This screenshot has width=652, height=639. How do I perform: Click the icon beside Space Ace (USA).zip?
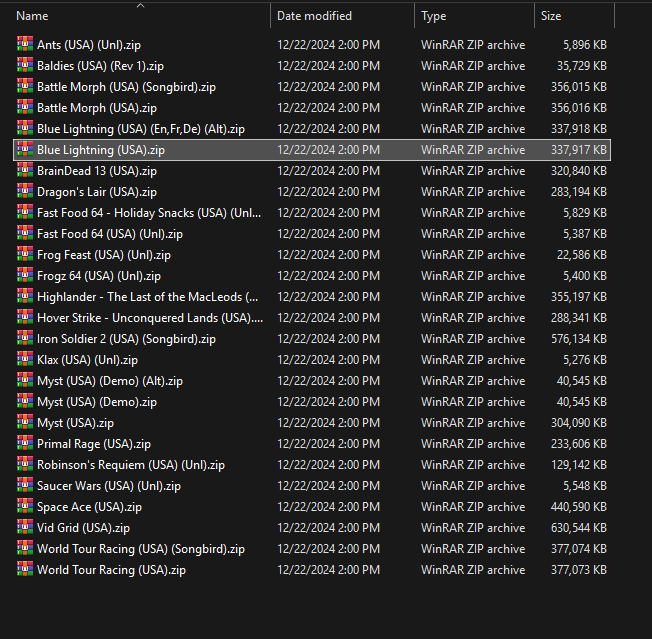coord(25,506)
